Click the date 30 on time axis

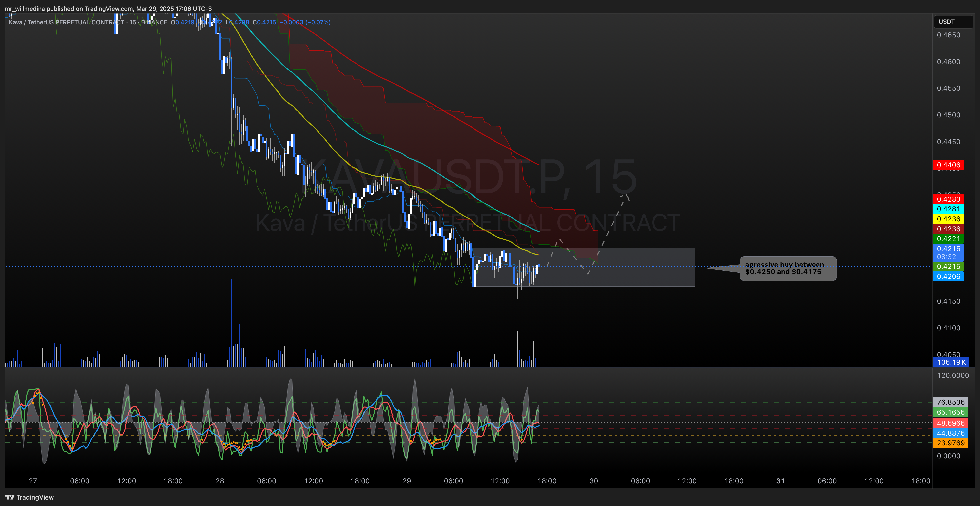[594, 481]
